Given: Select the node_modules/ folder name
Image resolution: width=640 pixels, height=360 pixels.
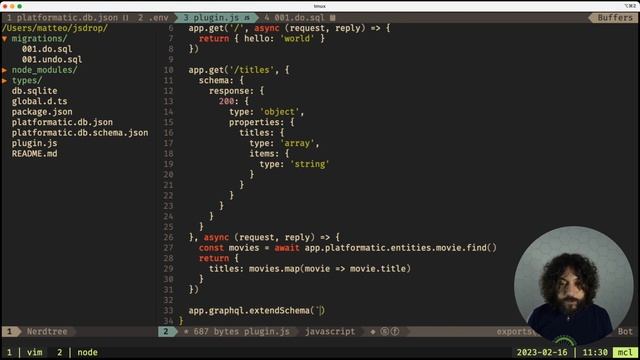Looking at the screenshot, I should click(x=44, y=70).
